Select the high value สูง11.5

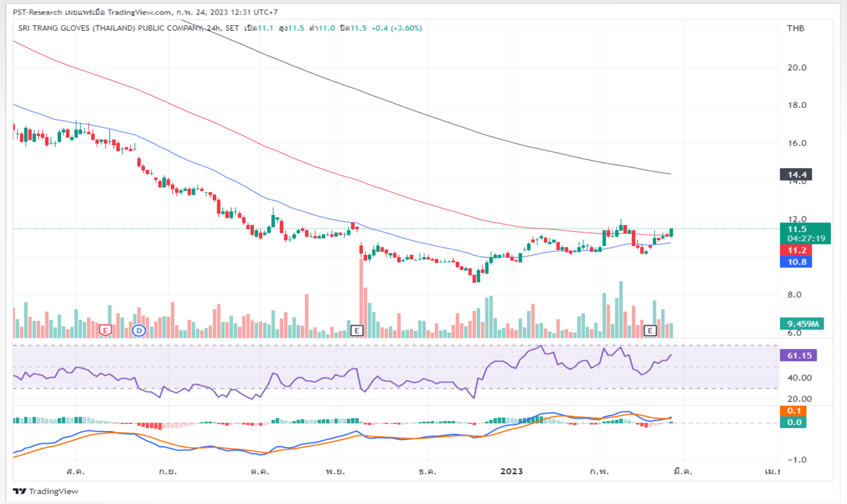click(x=292, y=28)
